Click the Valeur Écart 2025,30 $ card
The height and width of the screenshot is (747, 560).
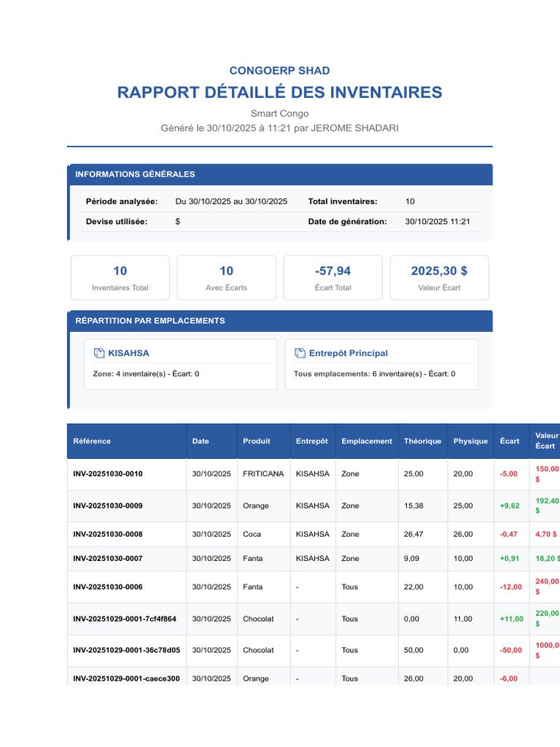point(440,278)
